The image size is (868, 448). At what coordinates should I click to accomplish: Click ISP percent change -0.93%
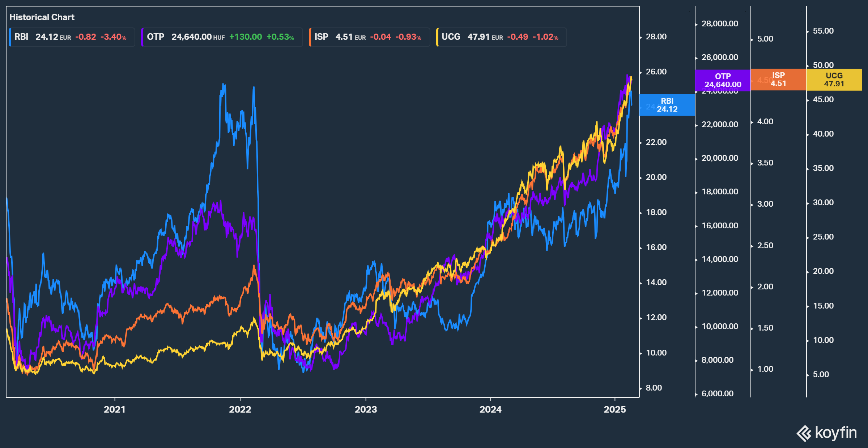click(408, 37)
